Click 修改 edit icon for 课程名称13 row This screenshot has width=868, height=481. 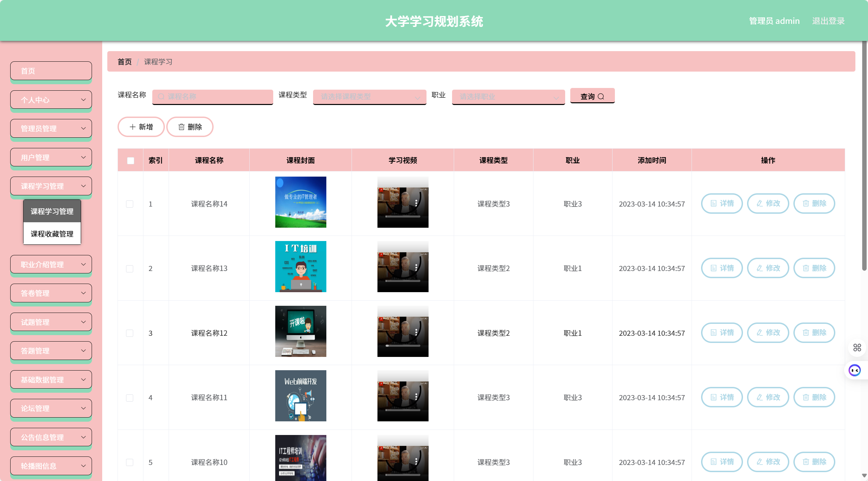point(760,268)
